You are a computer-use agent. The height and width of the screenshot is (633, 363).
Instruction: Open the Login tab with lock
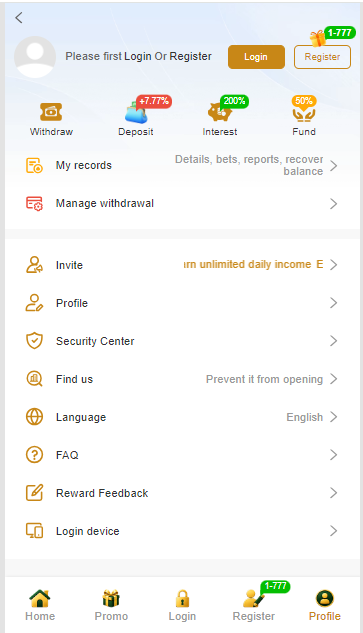click(182, 605)
